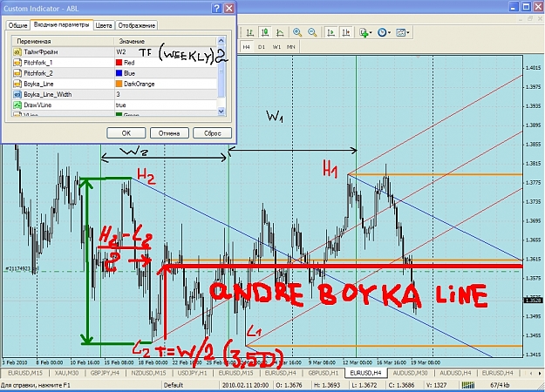Image resolution: width=545 pixels, height=392 pixels.
Task: Click the DarkOrange swatch for Boyka_Line
Action: [119, 84]
